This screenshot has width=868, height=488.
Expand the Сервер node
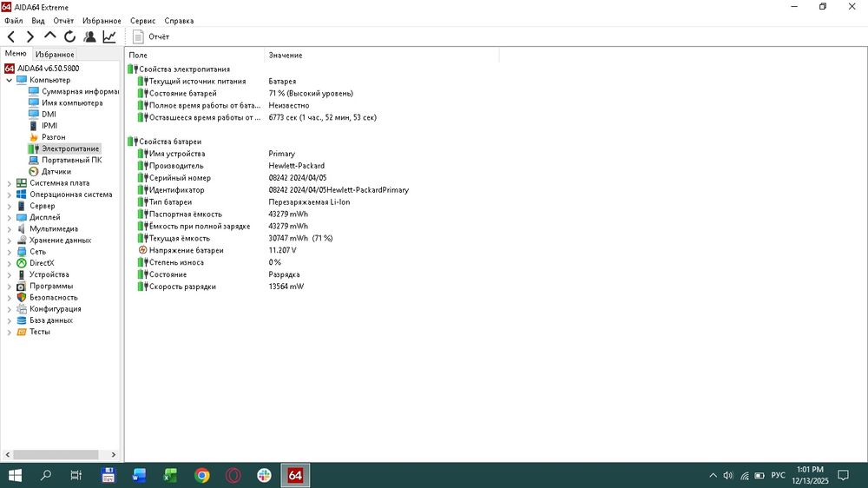[x=9, y=206]
